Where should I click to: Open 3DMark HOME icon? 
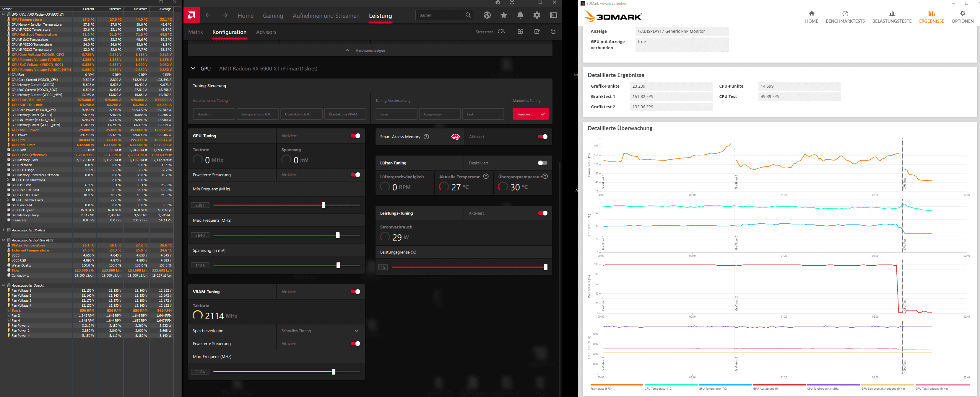[x=812, y=13]
